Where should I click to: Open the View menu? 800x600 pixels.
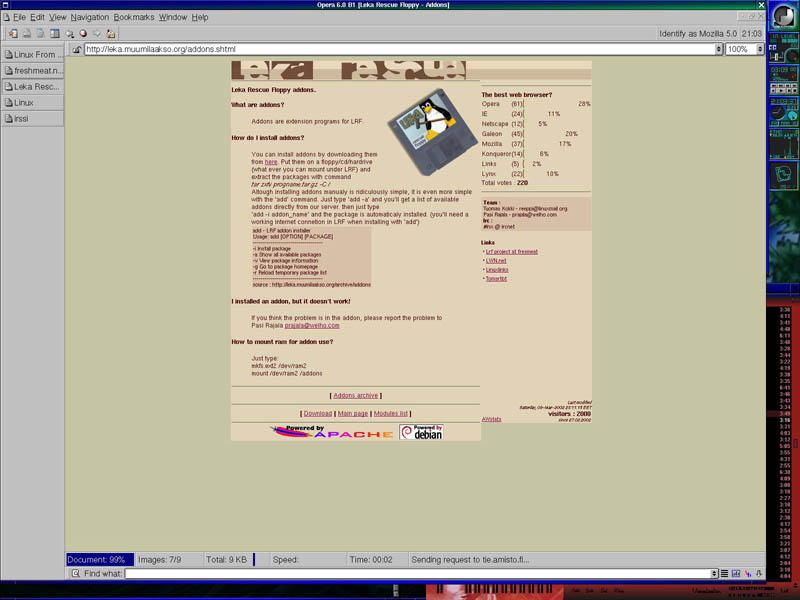tap(58, 17)
